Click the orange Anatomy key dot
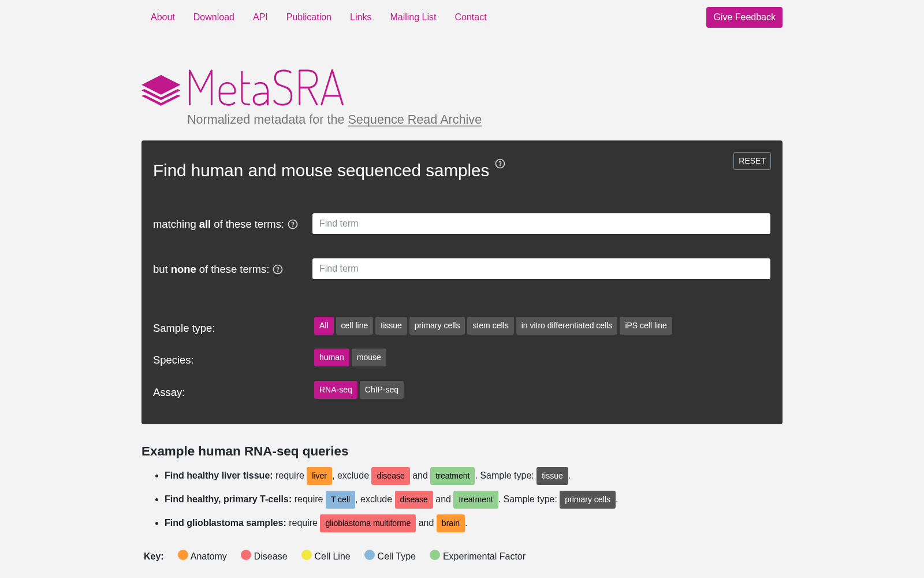 tap(183, 555)
